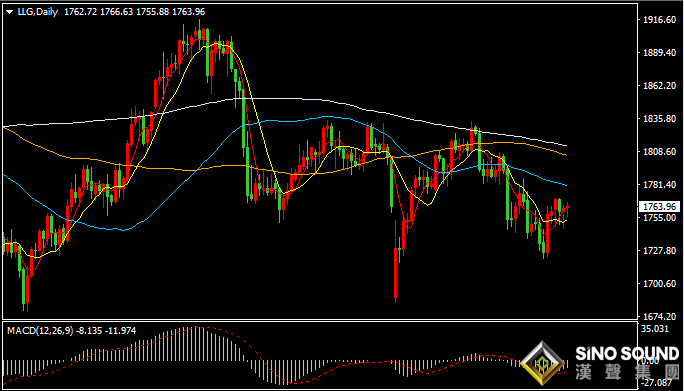684x391 pixels.
Task: Click the current price tag 1763.96
Action: coord(659,206)
